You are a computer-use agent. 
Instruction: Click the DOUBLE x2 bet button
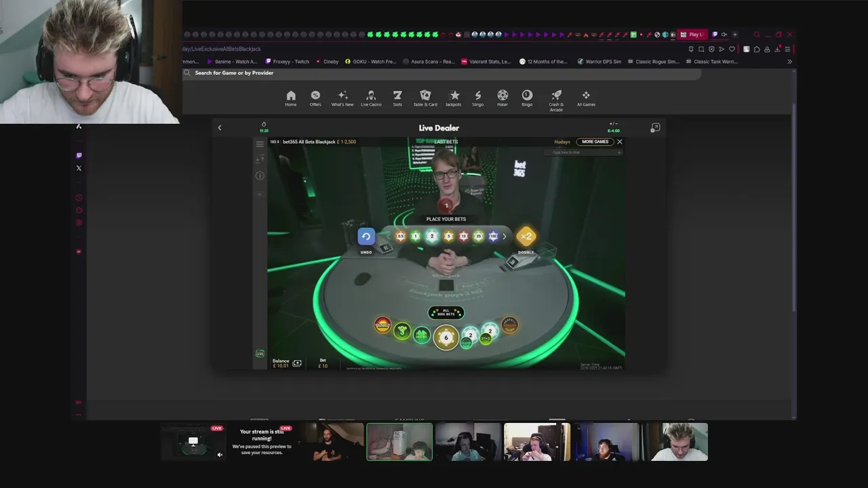(x=526, y=237)
